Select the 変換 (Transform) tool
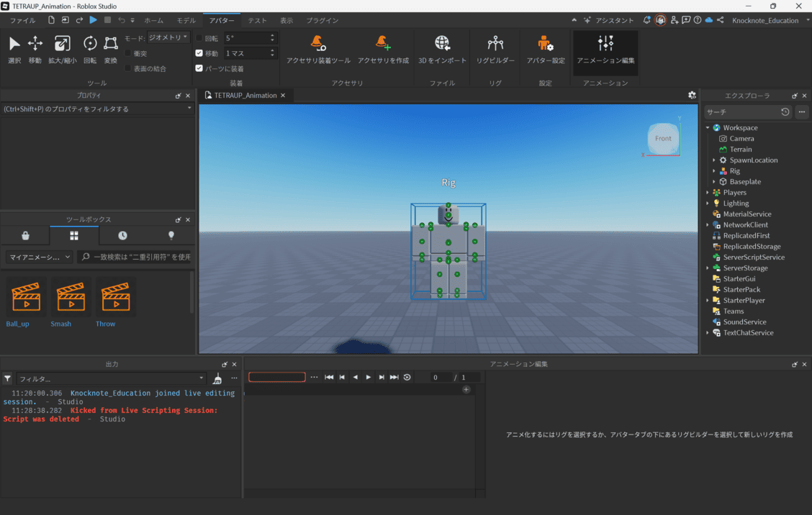The image size is (812, 515). click(x=110, y=50)
